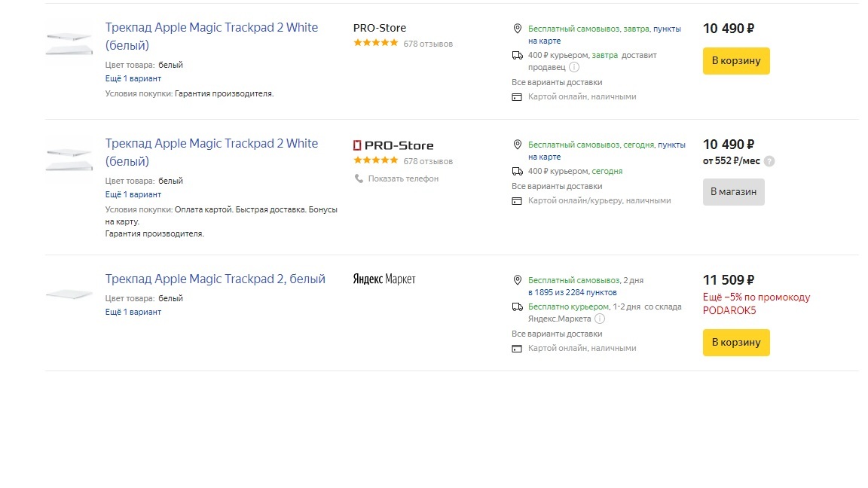Click '678 отзывов' under first PRO-Store
The height and width of the screenshot is (488, 868).
428,44
